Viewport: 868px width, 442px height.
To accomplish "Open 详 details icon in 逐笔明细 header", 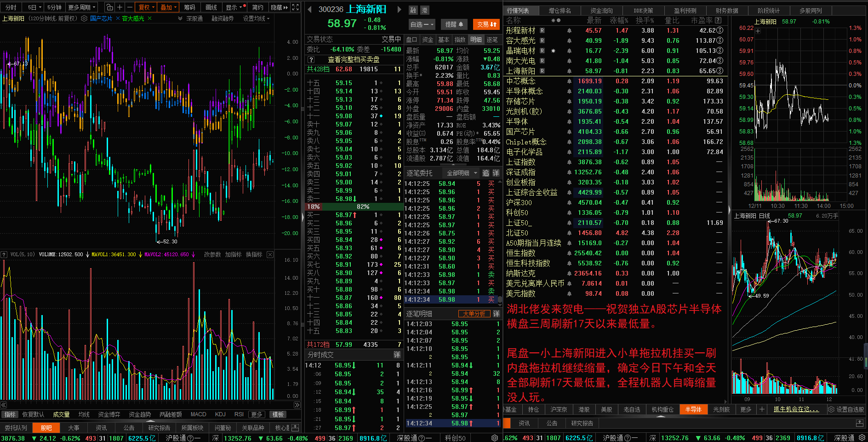I will point(496,314).
